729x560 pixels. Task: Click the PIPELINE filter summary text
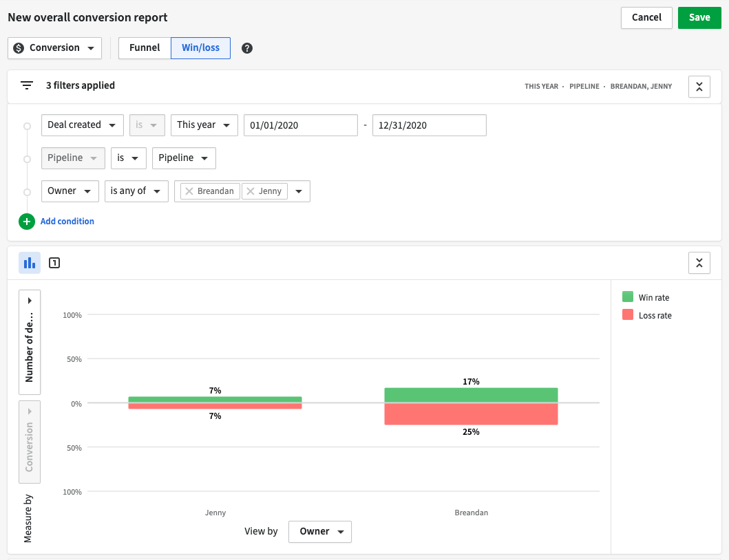584,87
